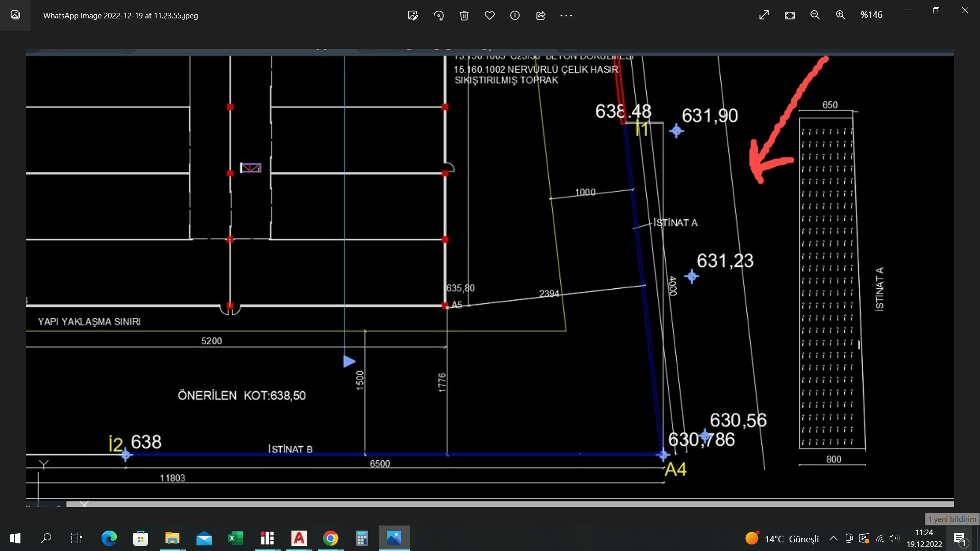The width and height of the screenshot is (980, 551).
Task: Expand hidden system tray icons chevron
Action: tap(833, 538)
